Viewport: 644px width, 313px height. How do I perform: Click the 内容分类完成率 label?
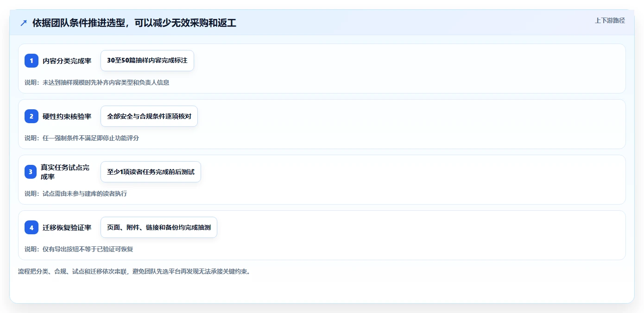(x=67, y=61)
